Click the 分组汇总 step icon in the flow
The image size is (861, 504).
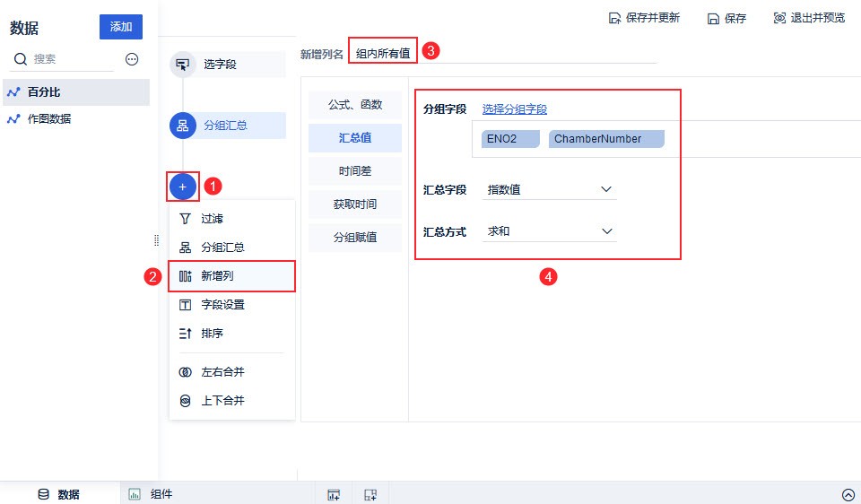tap(182, 126)
